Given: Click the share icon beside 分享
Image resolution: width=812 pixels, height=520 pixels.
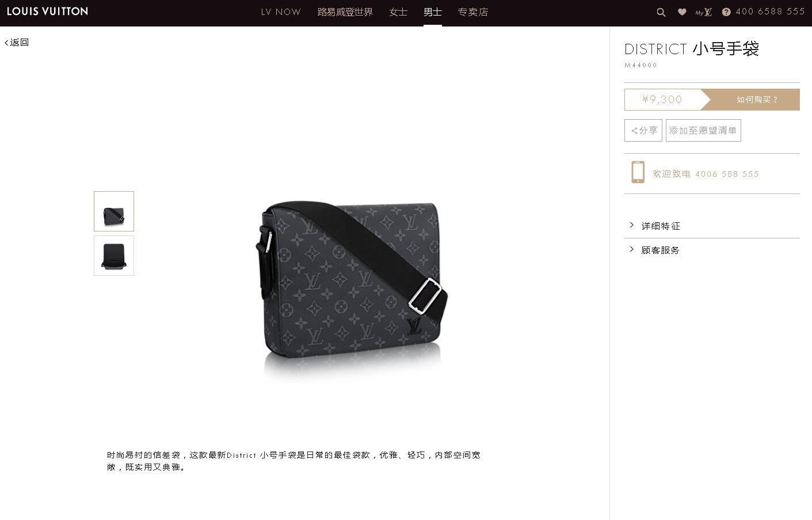Looking at the screenshot, I should pos(634,131).
